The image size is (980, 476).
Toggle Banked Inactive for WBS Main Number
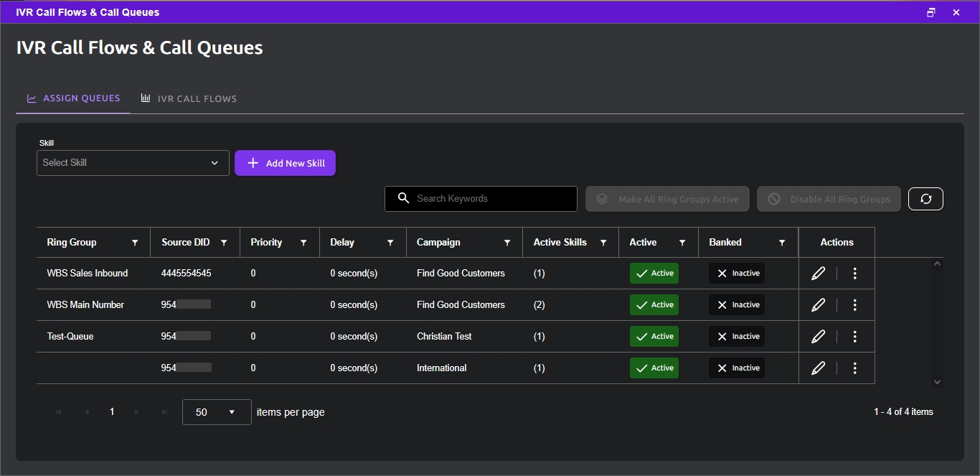coord(737,305)
